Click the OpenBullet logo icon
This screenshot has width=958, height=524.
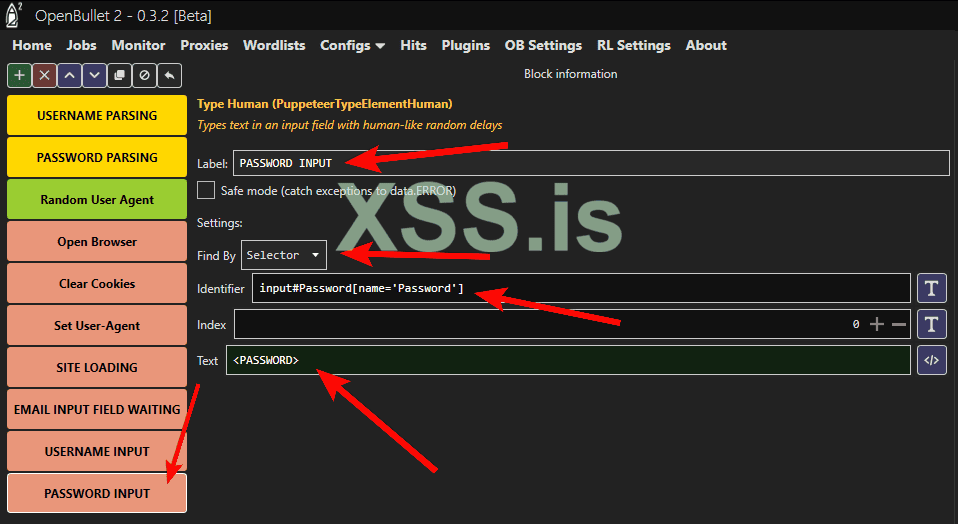pos(13,15)
